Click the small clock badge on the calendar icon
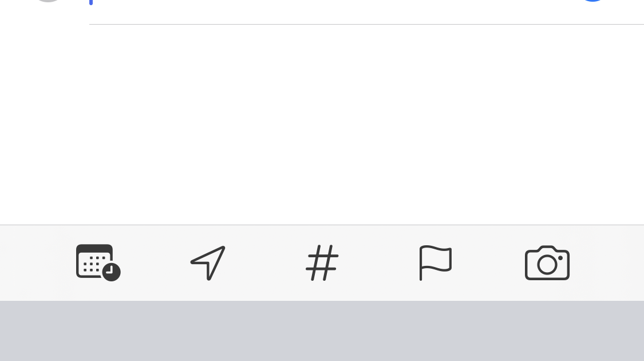This screenshot has height=361, width=644. point(111,272)
